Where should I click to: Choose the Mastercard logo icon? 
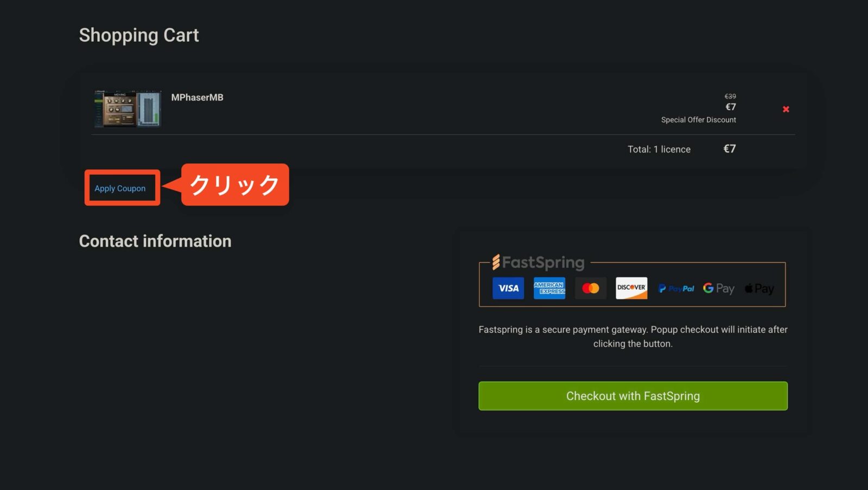[590, 288]
